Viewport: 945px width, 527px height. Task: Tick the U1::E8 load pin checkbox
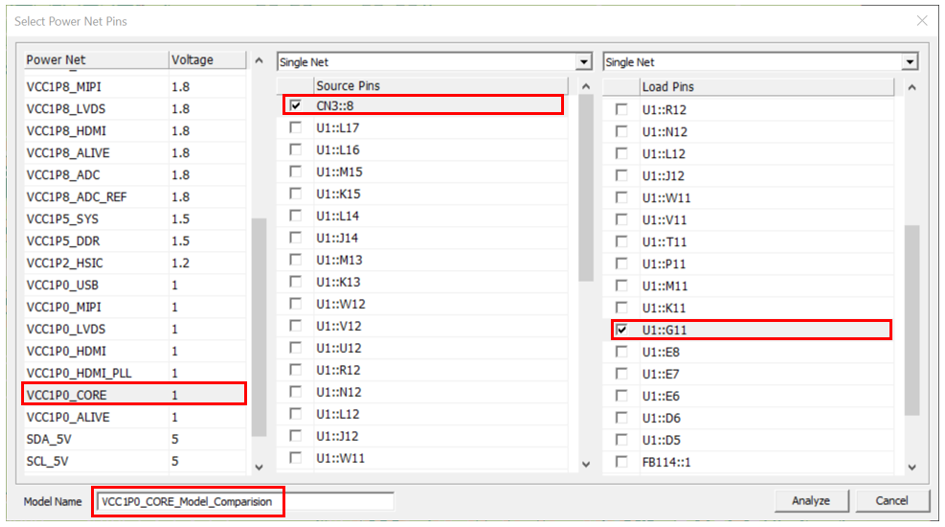(621, 352)
